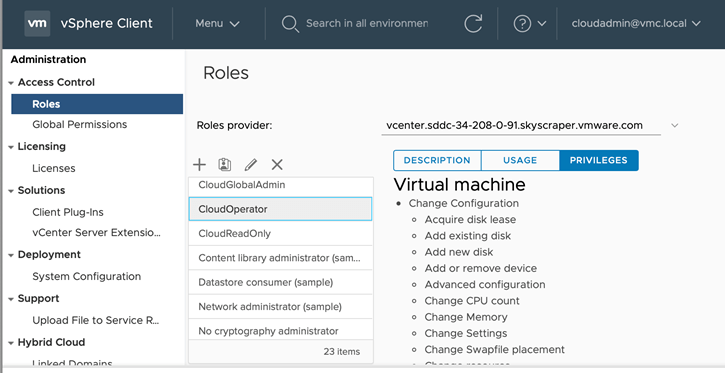This screenshot has width=725, height=373.
Task: Switch to the Description tab
Action: coord(437,160)
